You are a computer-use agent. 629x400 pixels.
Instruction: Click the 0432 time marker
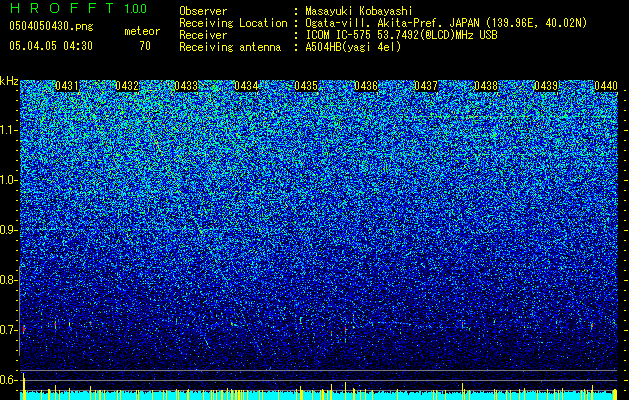127,86
